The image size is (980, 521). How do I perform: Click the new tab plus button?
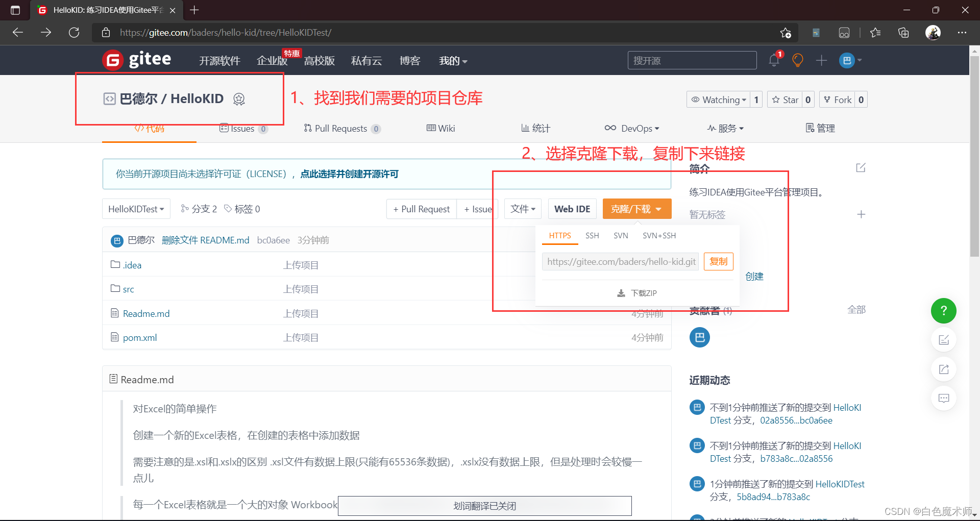point(194,10)
